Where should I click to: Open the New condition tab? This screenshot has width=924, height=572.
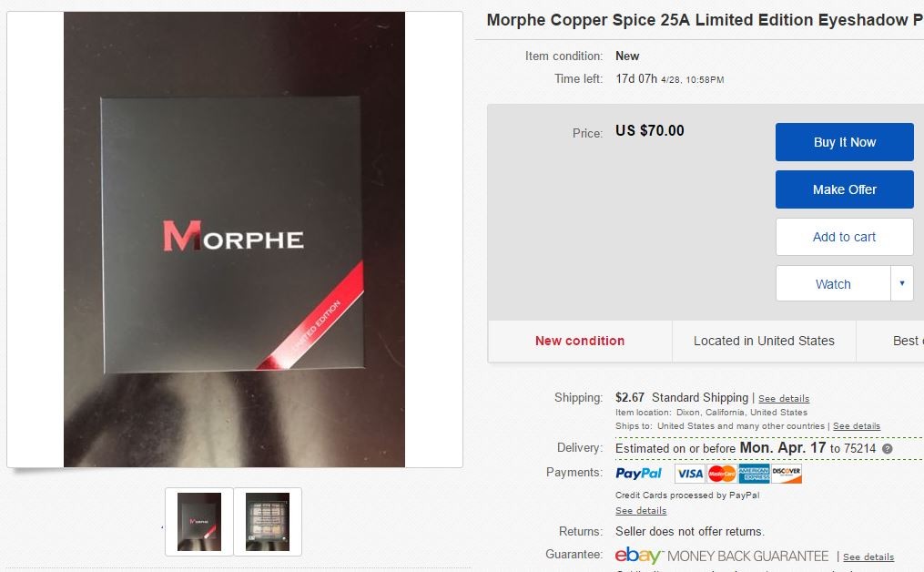click(x=580, y=341)
